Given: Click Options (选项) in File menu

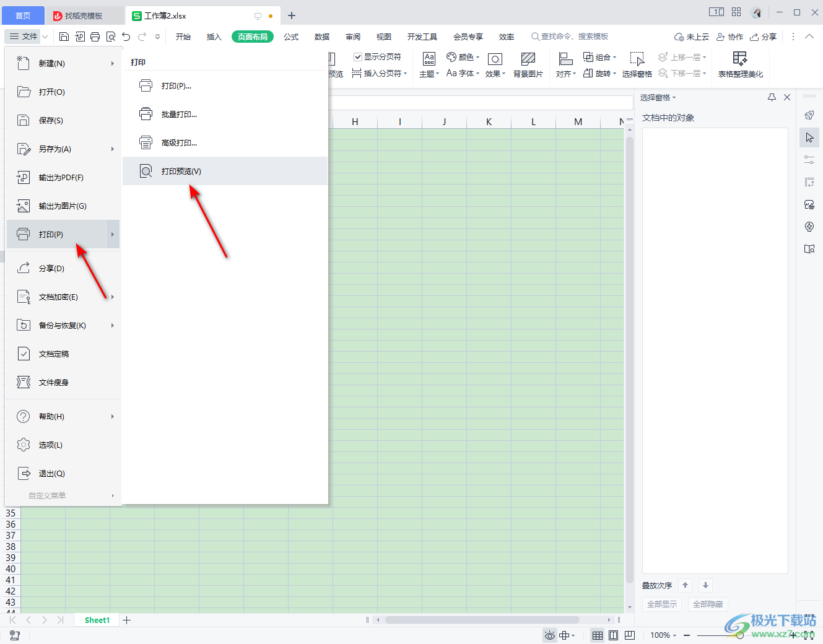Looking at the screenshot, I should (63, 445).
